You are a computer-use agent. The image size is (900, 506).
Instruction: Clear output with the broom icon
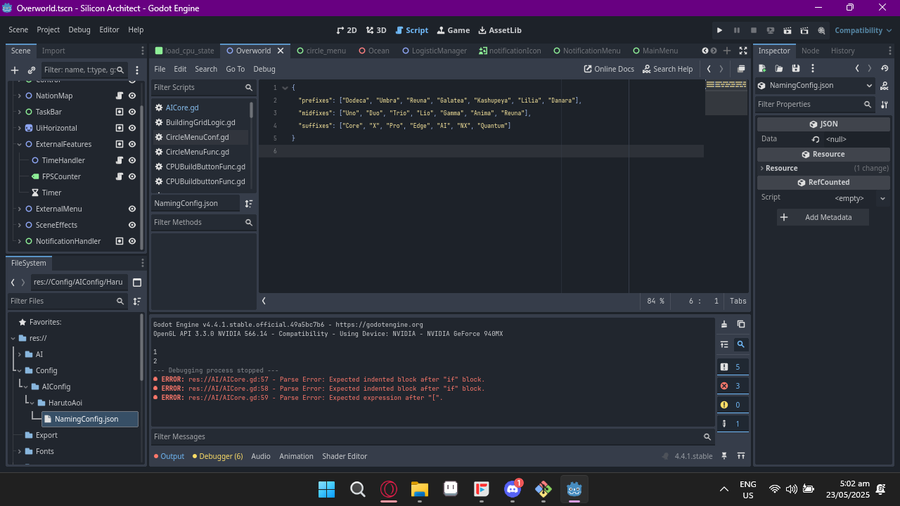(724, 324)
